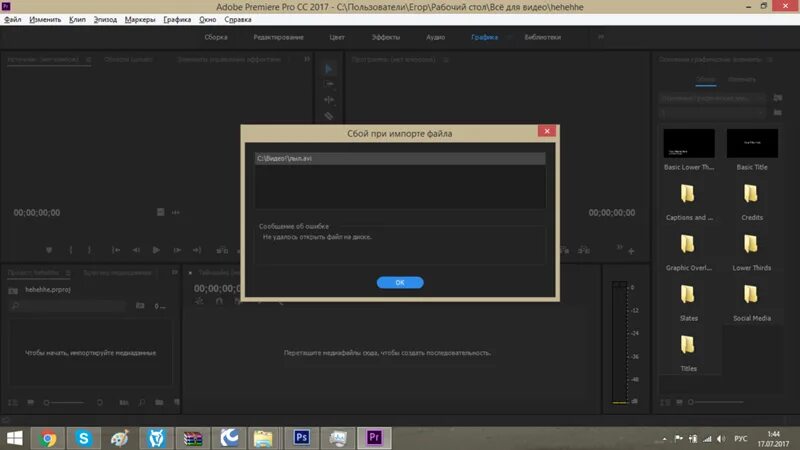800x450 pixels.
Task: Toggle Snap magnet in the Timeline
Action: pyautogui.click(x=219, y=302)
